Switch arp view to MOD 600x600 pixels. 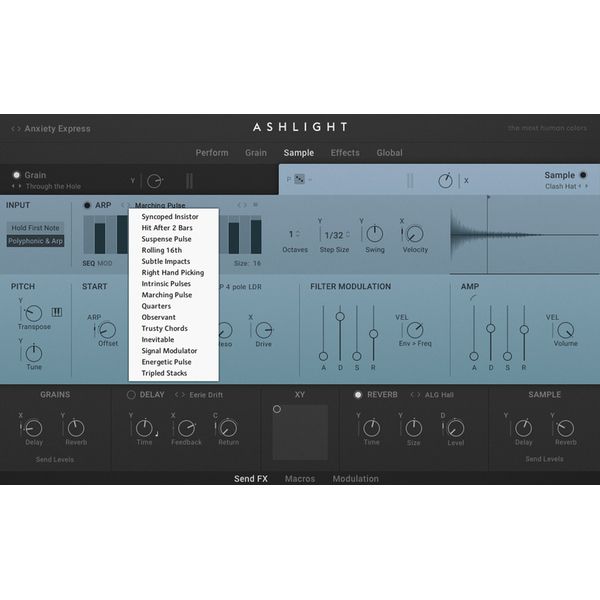pos(105,263)
